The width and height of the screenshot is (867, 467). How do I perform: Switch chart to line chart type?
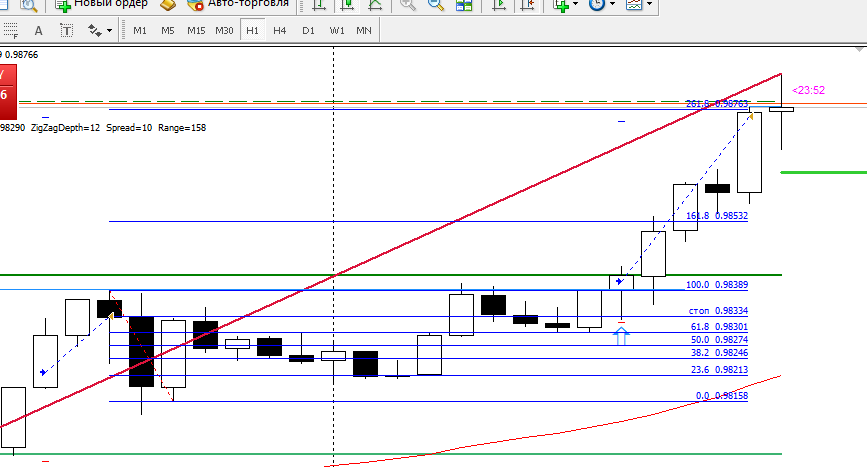click(375, 6)
